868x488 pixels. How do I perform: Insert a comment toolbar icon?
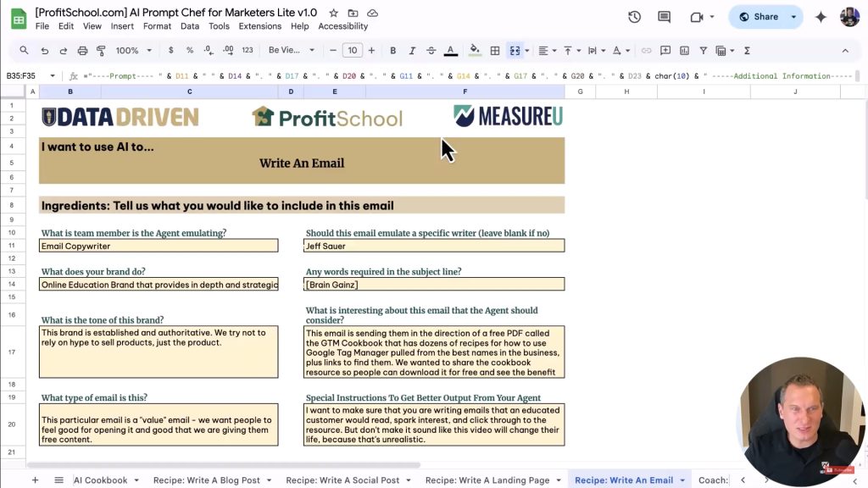(665, 50)
